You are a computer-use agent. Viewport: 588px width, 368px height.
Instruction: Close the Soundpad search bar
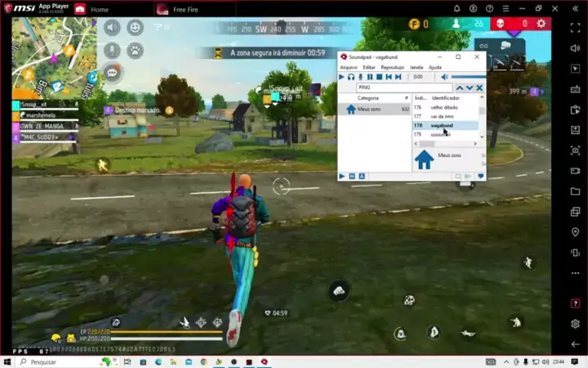click(479, 88)
